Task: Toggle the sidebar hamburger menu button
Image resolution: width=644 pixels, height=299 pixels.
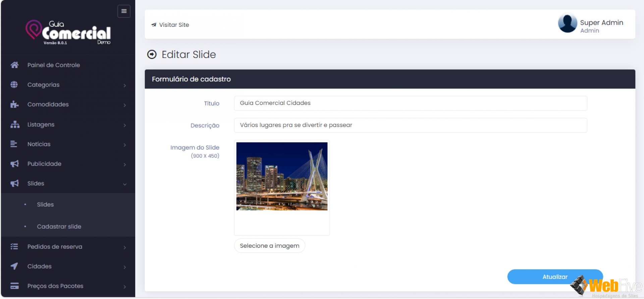Action: (124, 11)
